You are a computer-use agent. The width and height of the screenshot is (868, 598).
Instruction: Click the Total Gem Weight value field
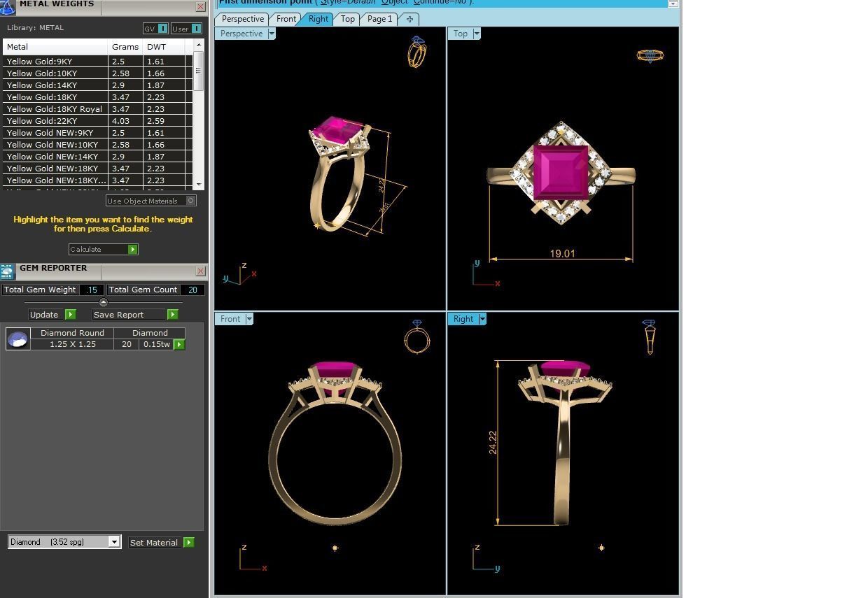click(92, 290)
